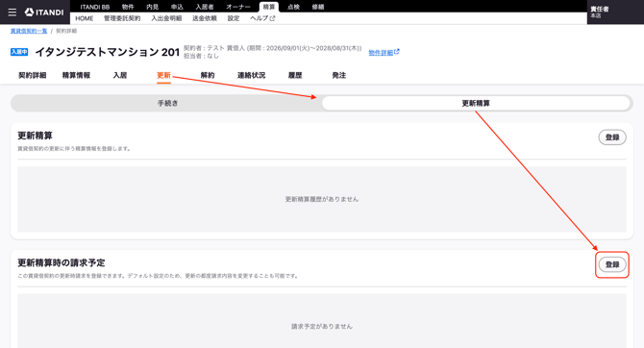Click the 請求予定がありません message

tap(322, 327)
